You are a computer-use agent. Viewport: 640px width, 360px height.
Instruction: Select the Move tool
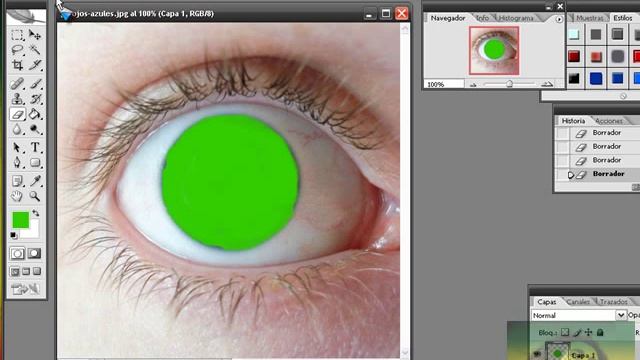click(x=35, y=35)
